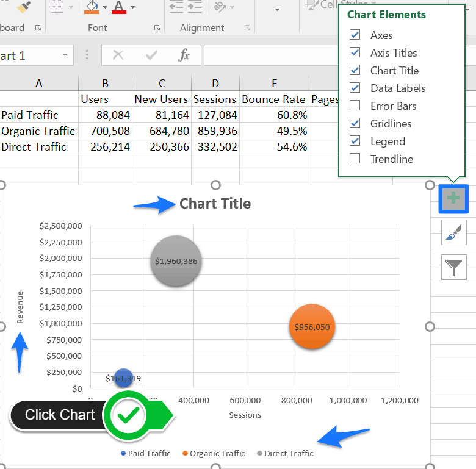The image size is (476, 469).
Task: Click the Font Color letter A icon
Action: pyautogui.click(x=119, y=7)
